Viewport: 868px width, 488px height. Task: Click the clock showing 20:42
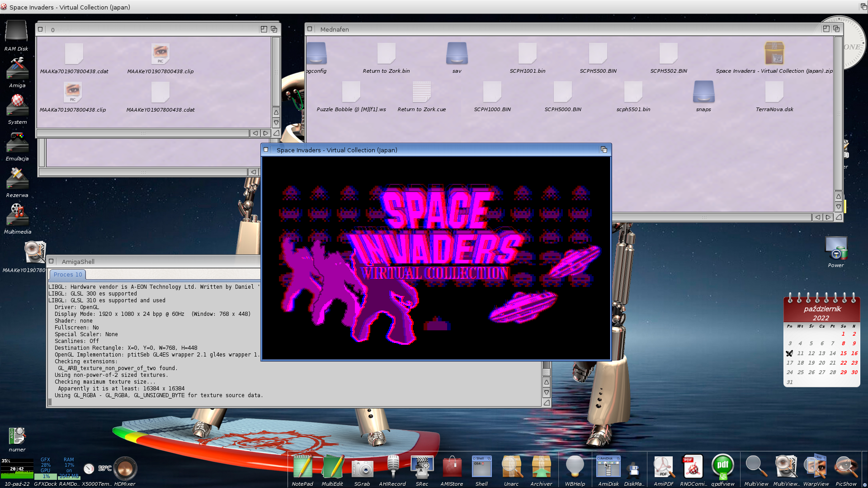17,469
